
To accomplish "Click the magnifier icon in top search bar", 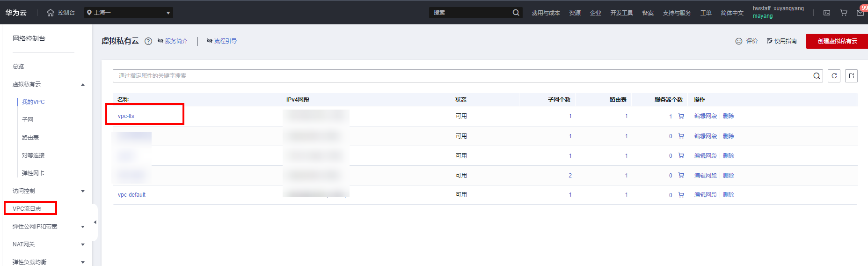I will pyautogui.click(x=516, y=13).
